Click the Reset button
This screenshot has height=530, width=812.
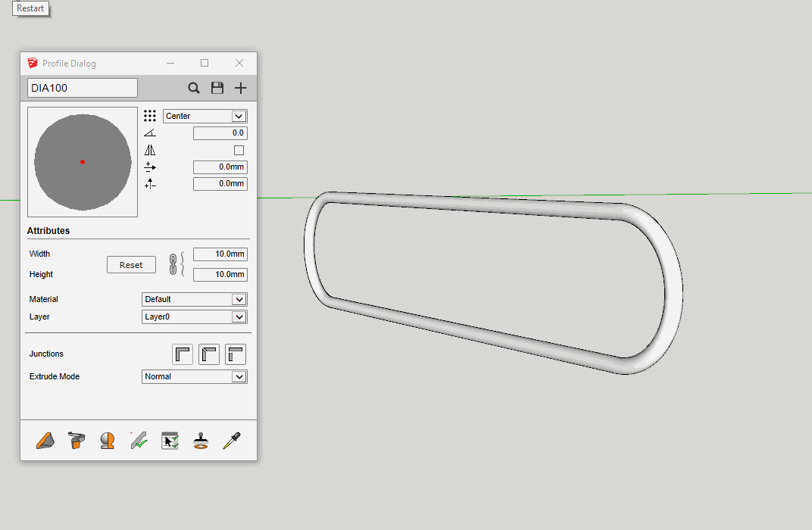pos(131,265)
